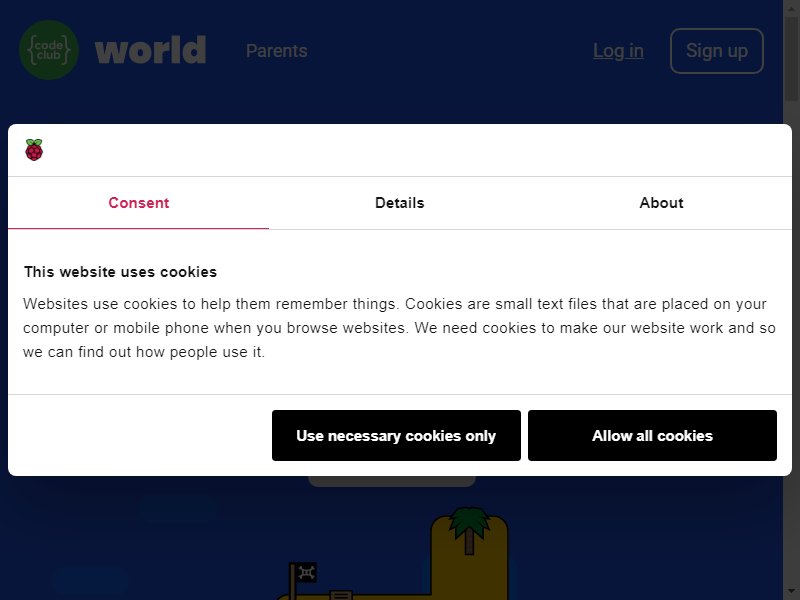Viewport: 800px width, 600px height.
Task: Choose Use necessary cookies only
Action: click(x=396, y=435)
